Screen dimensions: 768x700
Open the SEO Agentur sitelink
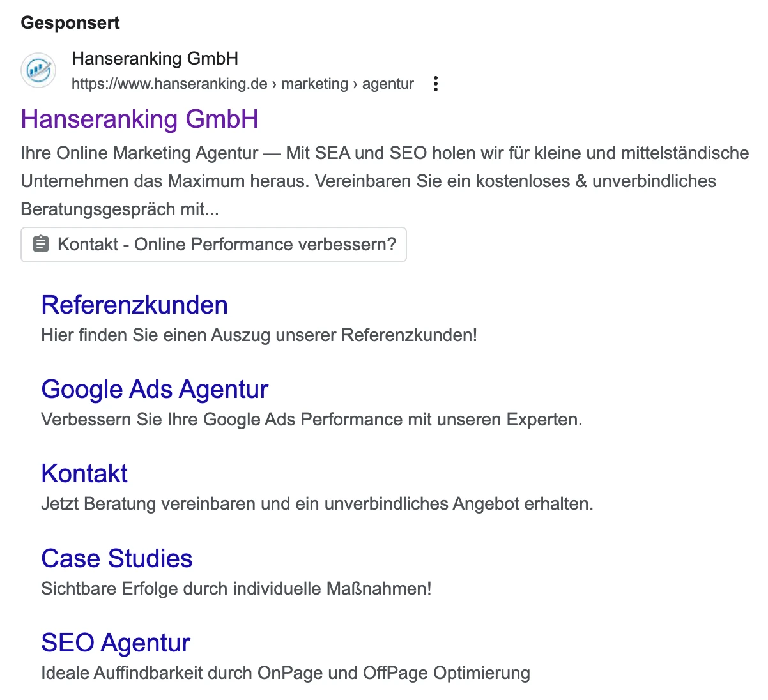(116, 643)
